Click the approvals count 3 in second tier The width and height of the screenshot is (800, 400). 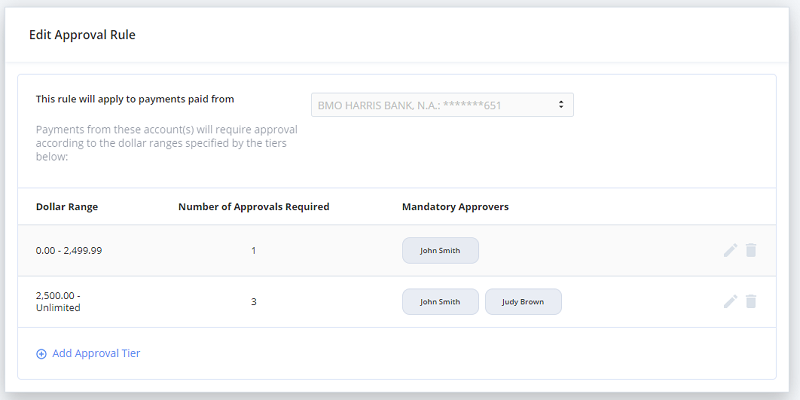pos(254,302)
